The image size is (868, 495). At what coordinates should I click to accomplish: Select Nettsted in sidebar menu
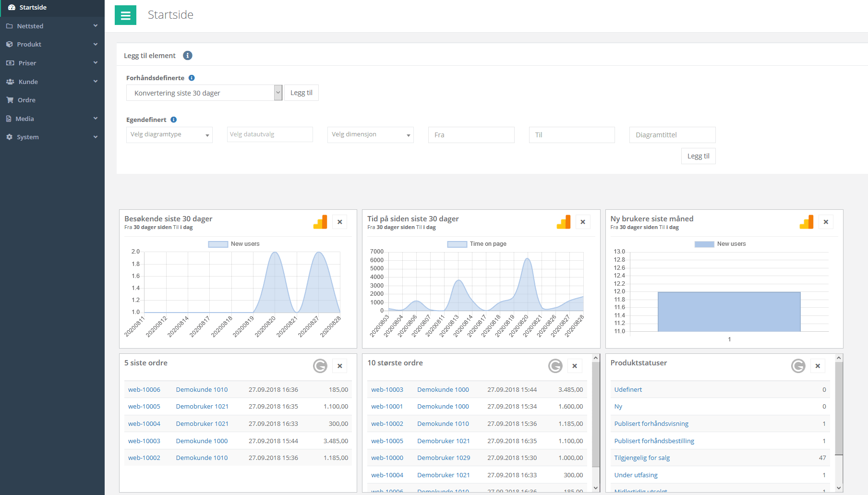52,26
